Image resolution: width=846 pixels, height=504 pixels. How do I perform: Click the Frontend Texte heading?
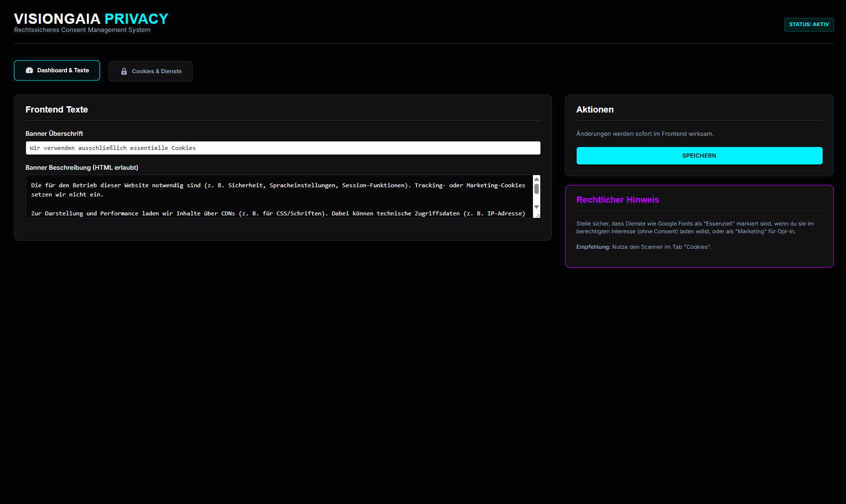(x=57, y=110)
